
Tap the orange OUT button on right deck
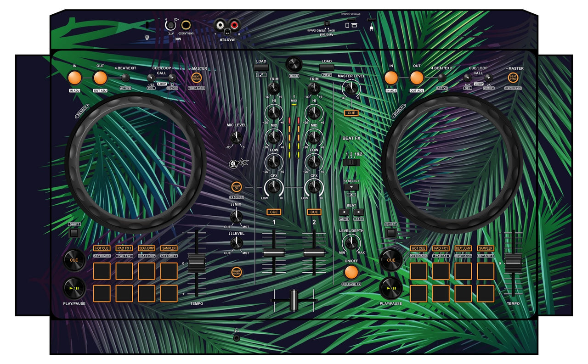click(417, 78)
